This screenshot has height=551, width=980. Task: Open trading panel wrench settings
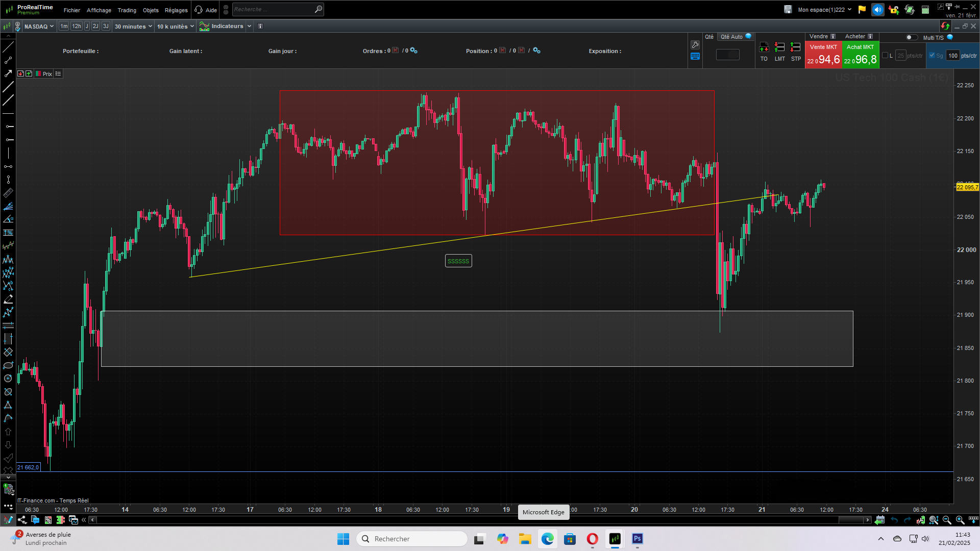(x=695, y=45)
